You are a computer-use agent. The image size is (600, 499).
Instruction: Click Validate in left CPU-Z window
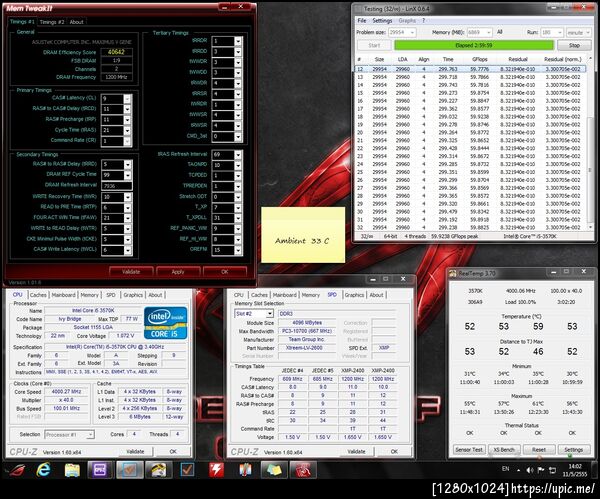coord(135,452)
